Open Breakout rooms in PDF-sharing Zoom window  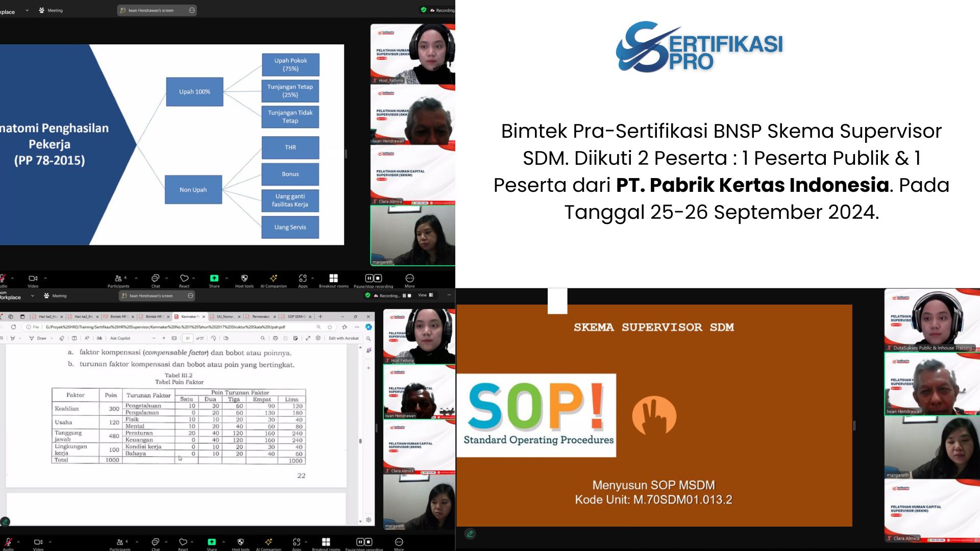pyautogui.click(x=326, y=544)
